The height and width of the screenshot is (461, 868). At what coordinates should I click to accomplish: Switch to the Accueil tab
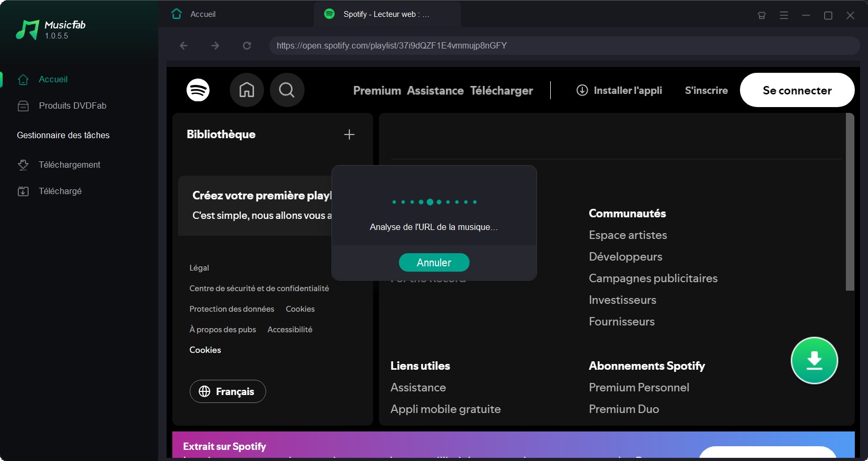pyautogui.click(x=203, y=14)
